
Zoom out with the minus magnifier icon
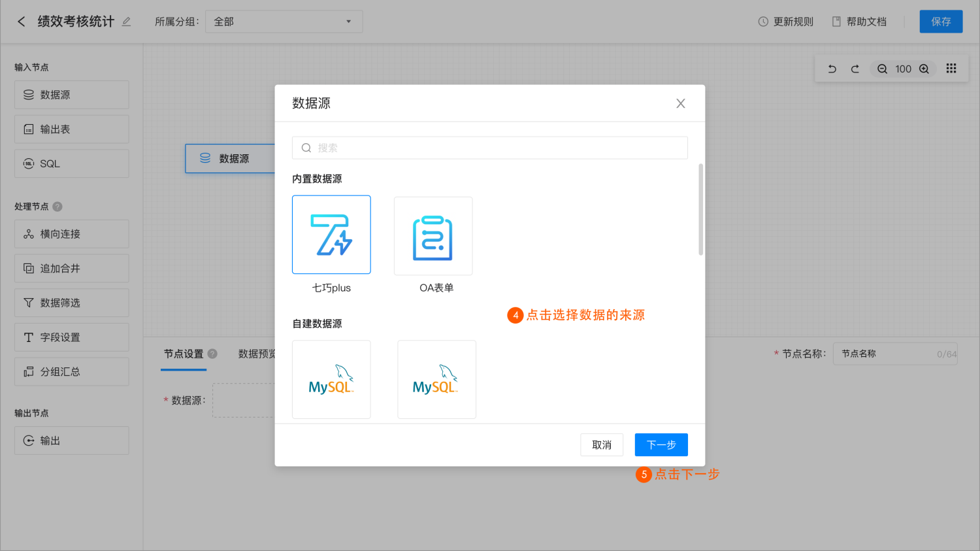pyautogui.click(x=882, y=69)
